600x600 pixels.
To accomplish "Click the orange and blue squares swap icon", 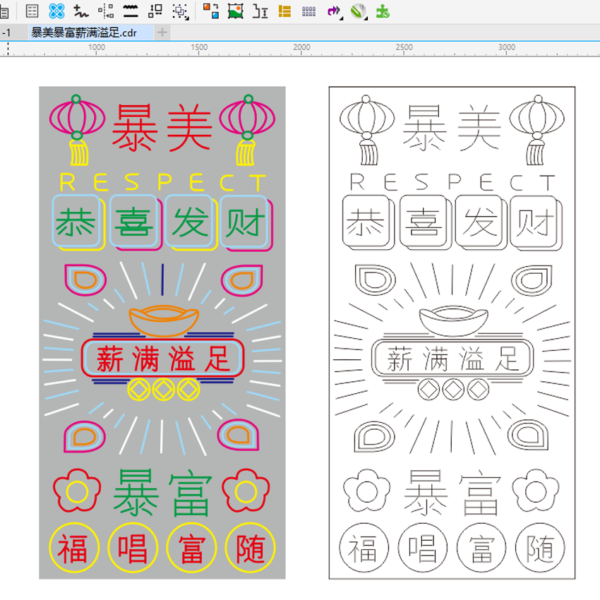I will click(211, 11).
